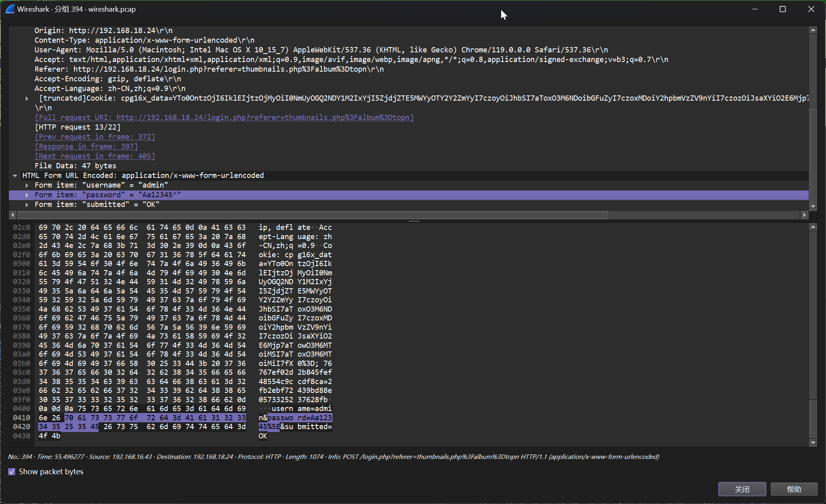Select the User-Agent header line
Viewport: 826px width, 504px height.
[321, 50]
